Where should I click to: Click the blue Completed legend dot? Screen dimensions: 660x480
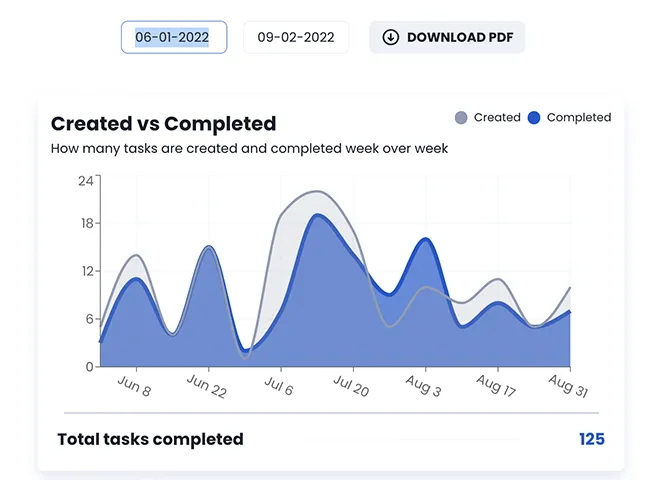534,118
